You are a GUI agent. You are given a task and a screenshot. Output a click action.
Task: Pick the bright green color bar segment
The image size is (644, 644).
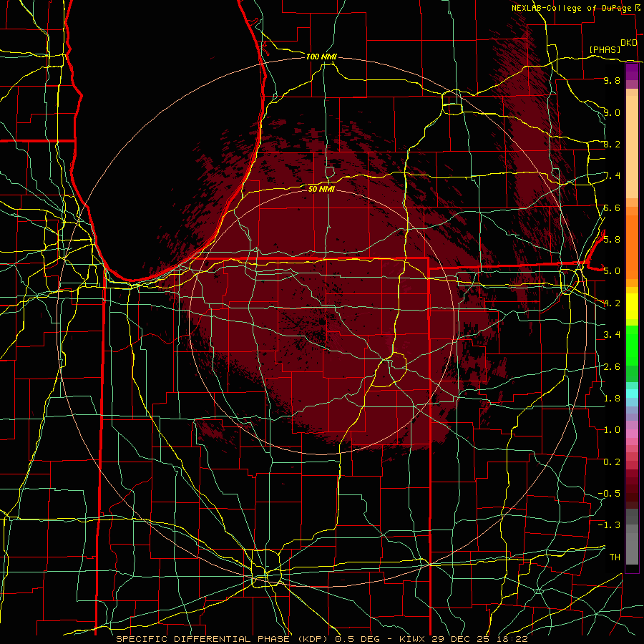coord(632,345)
